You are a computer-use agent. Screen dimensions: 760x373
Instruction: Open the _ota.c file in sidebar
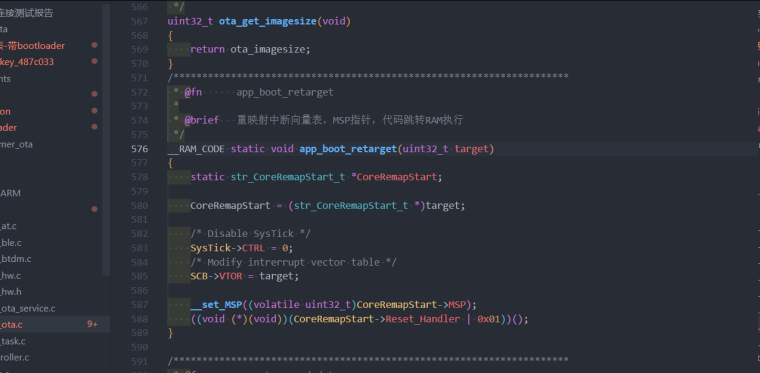tap(11, 325)
